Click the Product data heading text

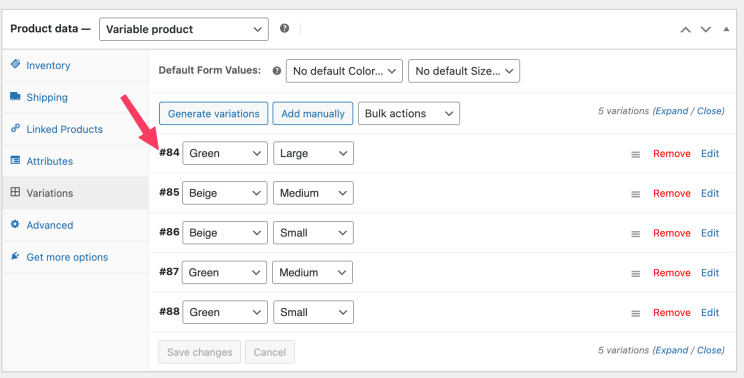(50, 28)
